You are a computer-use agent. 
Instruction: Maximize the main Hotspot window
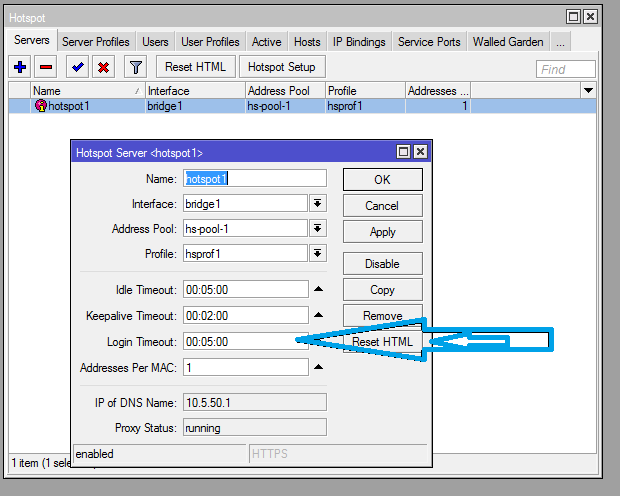tap(573, 17)
